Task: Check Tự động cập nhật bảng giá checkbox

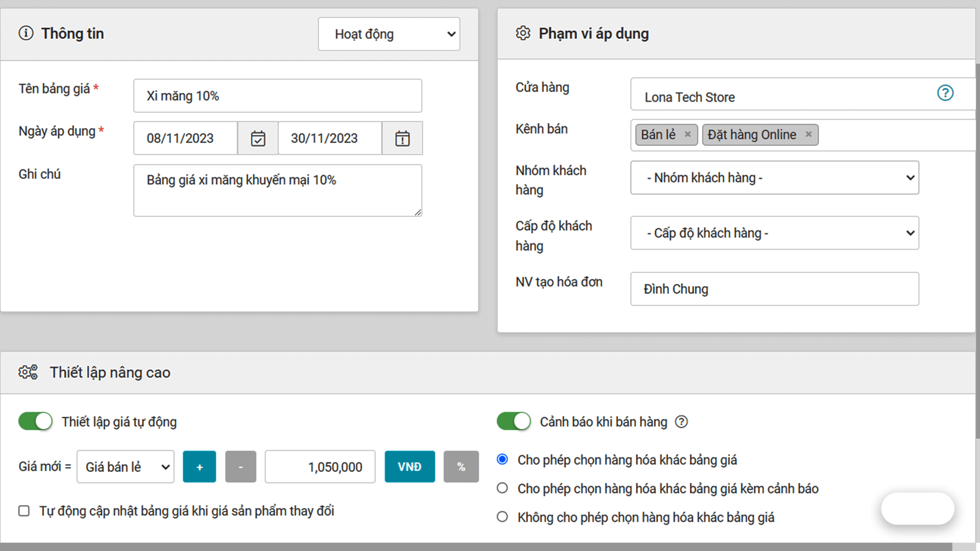Action: click(x=24, y=511)
